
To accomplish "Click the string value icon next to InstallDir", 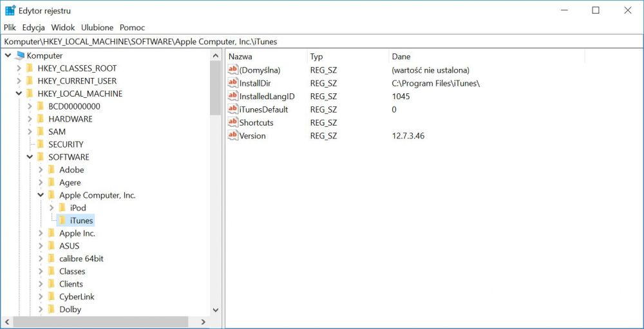I will pos(233,83).
